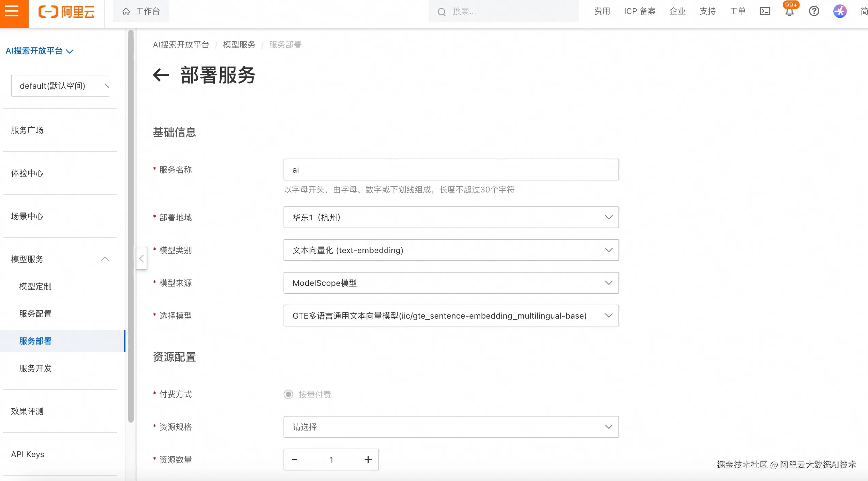Image resolution: width=868 pixels, height=481 pixels.
Task: Open the 服务配置 sidebar item
Action: [x=35, y=314]
